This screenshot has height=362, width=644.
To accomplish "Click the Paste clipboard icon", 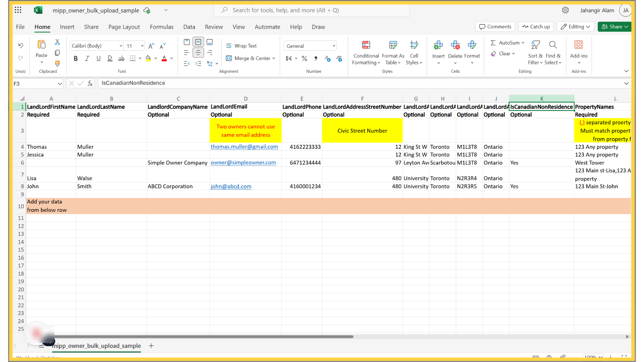I will pos(42,45).
